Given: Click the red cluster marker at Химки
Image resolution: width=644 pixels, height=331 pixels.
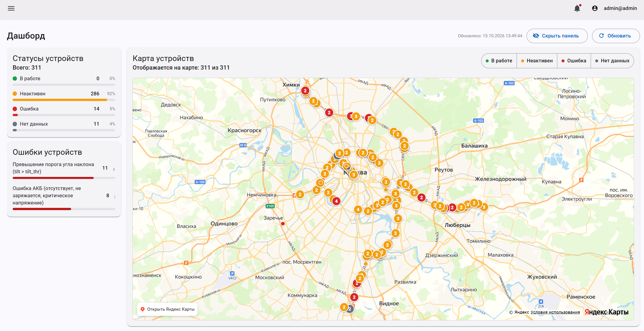Looking at the screenshot, I should pyautogui.click(x=305, y=91).
